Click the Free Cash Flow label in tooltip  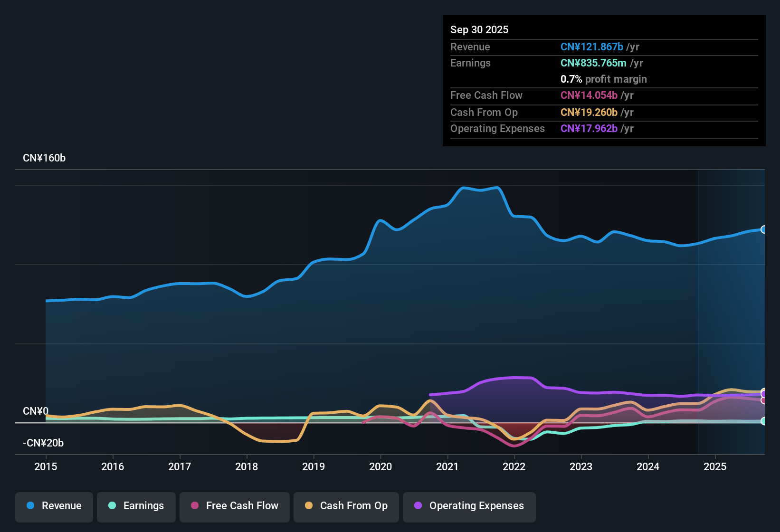[x=486, y=95]
